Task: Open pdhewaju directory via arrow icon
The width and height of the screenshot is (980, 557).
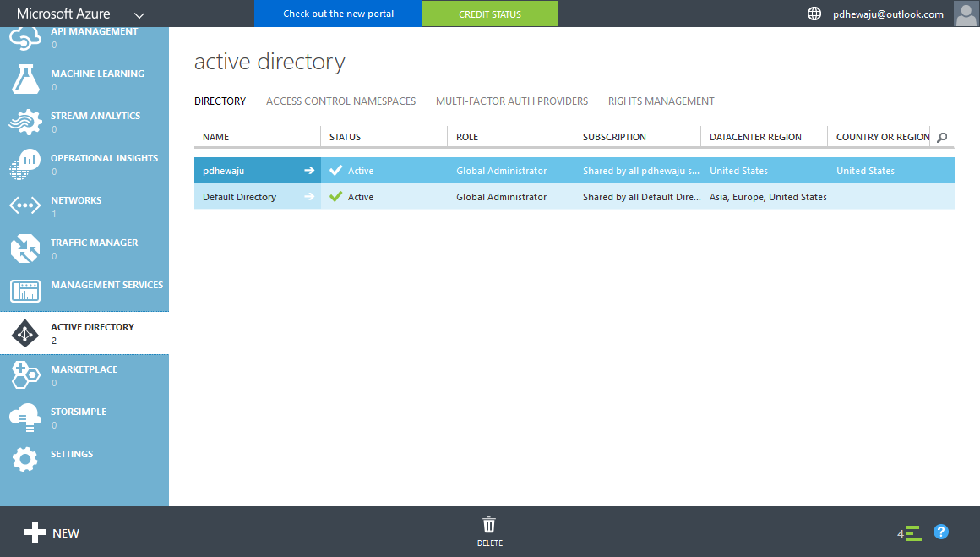Action: (x=309, y=171)
